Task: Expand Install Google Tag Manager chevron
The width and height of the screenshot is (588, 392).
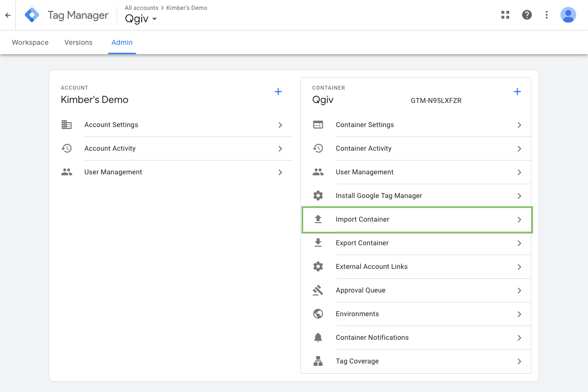Action: pyautogui.click(x=520, y=196)
